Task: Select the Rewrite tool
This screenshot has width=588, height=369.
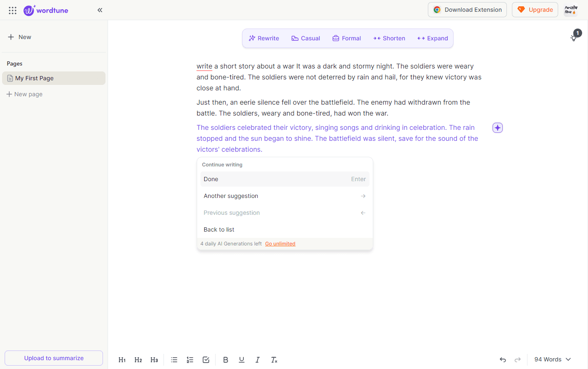Action: pos(264,38)
